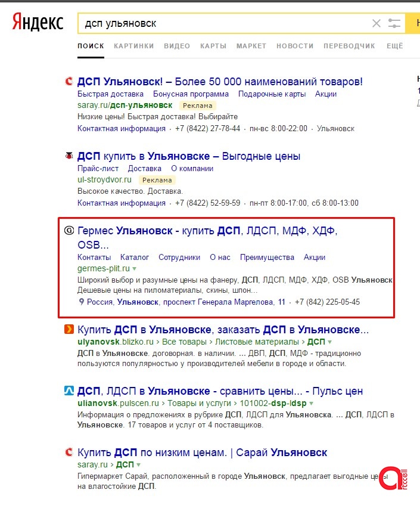Open Прайс-лист sitelink of ul-stroydvor
The height and width of the screenshot is (505, 420).
[98, 169]
